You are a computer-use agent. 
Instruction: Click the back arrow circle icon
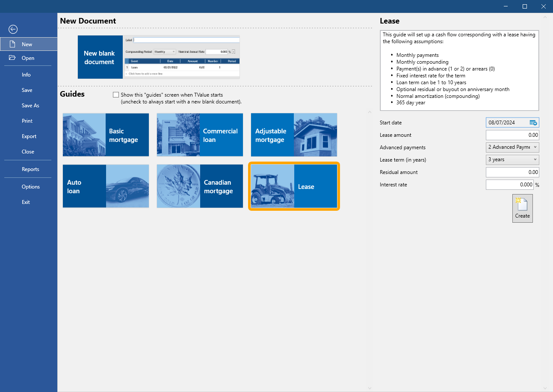[13, 29]
